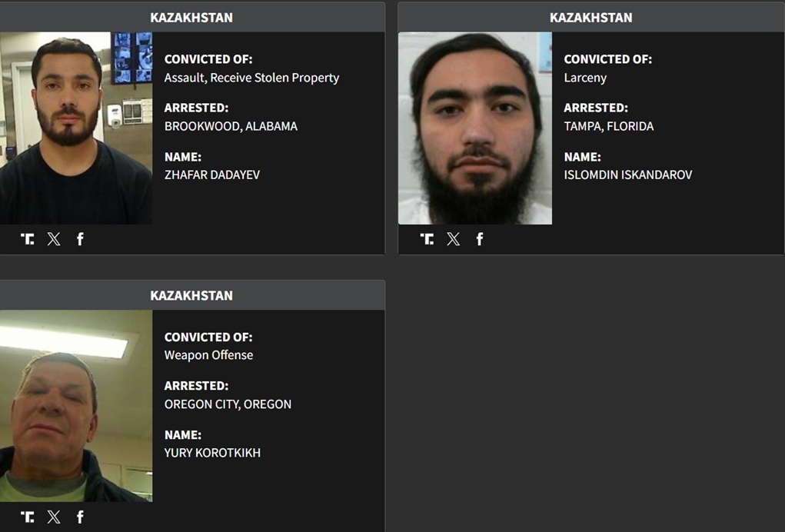This screenshot has height=532, width=785.
Task: Open the photo on the Brookwood, Alabama card
Action: [x=76, y=128]
